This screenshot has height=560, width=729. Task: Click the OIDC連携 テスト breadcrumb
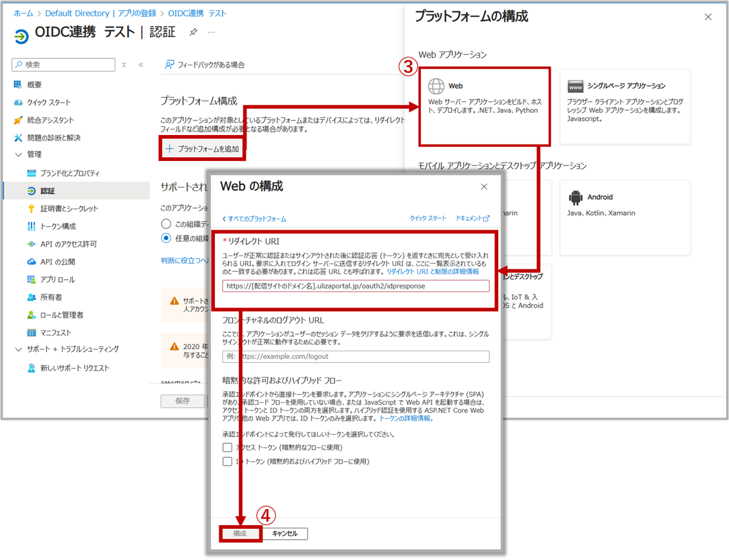197,13
